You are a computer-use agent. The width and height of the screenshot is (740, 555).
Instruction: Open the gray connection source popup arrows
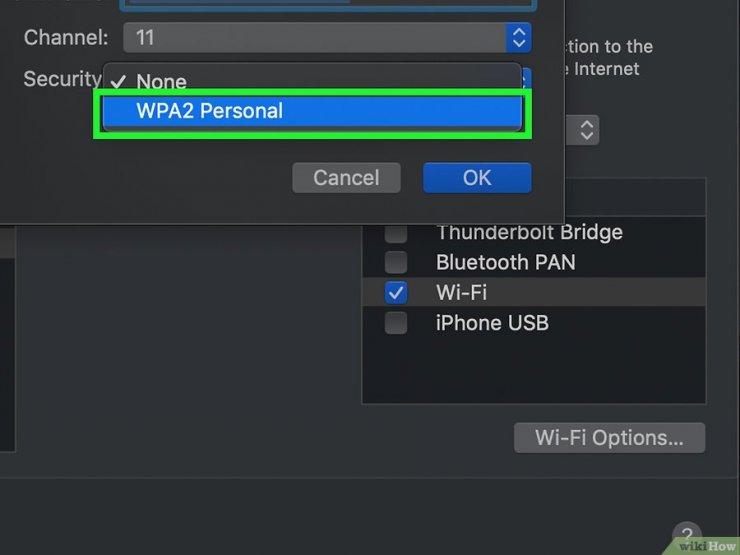tap(586, 130)
